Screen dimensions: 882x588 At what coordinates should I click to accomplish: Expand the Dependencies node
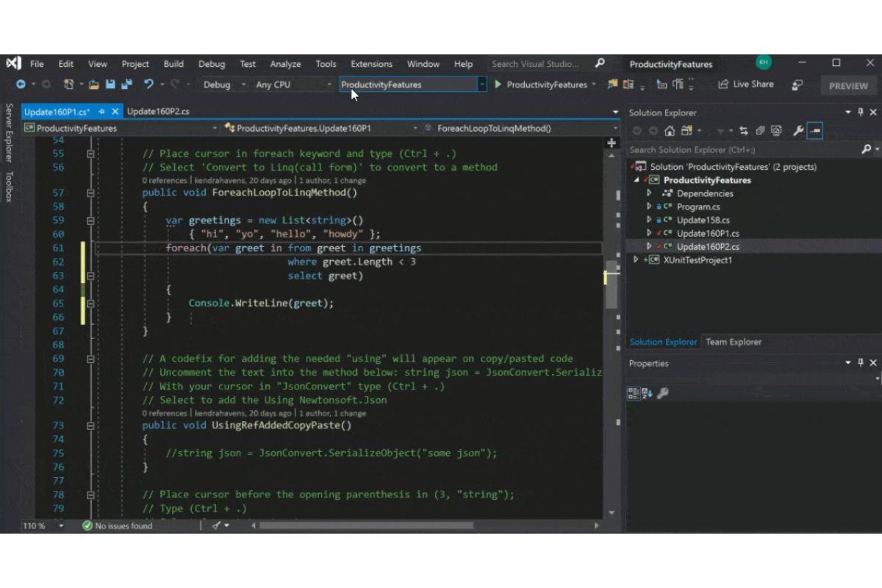pyautogui.click(x=649, y=193)
